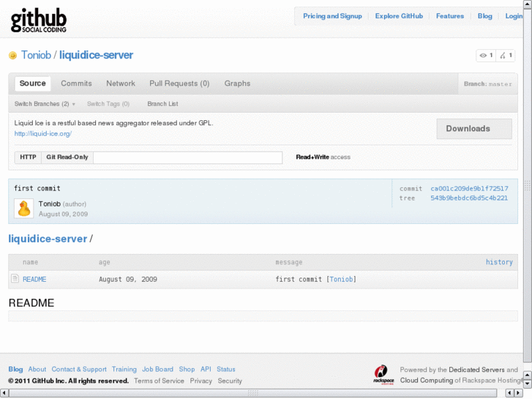Open the Network tab

point(121,83)
